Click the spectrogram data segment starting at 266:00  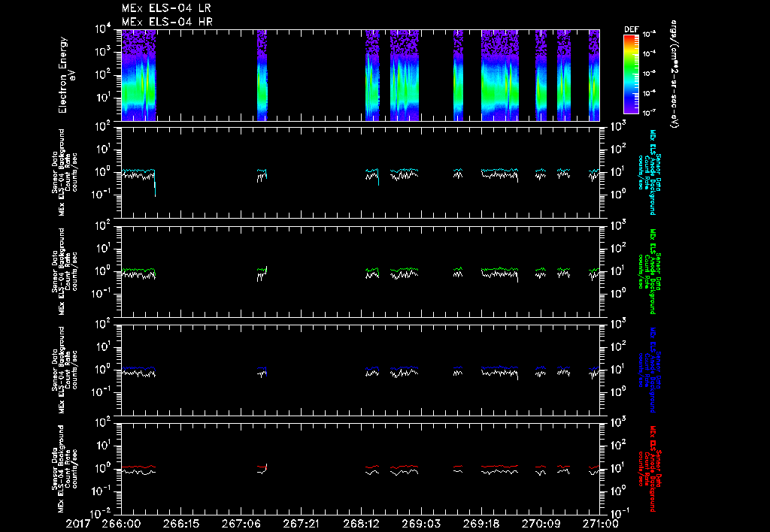tap(138, 75)
